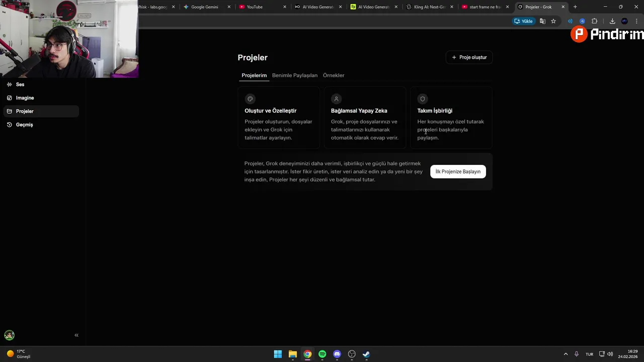Click the blue round extension icon next to the sound-wave icon
Screen dimensions: 644x362
click(x=582, y=21)
